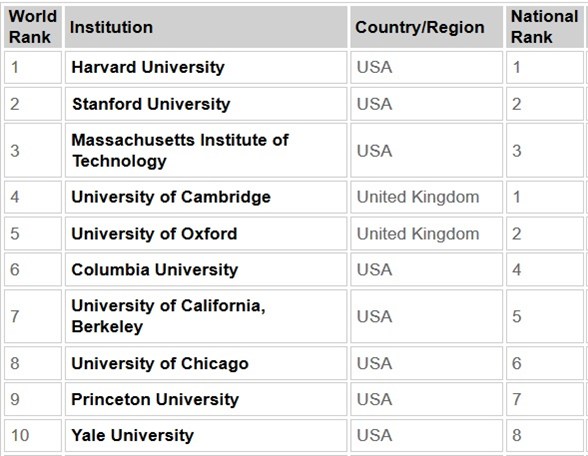Open the Harvard University link
This screenshot has height=456, width=588.
[x=148, y=68]
